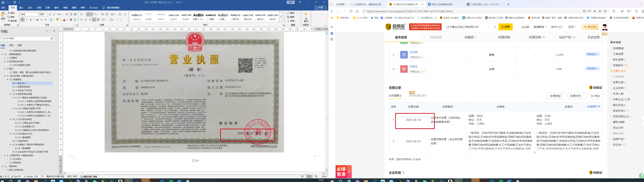Open browser downloads icon

[622, 11]
